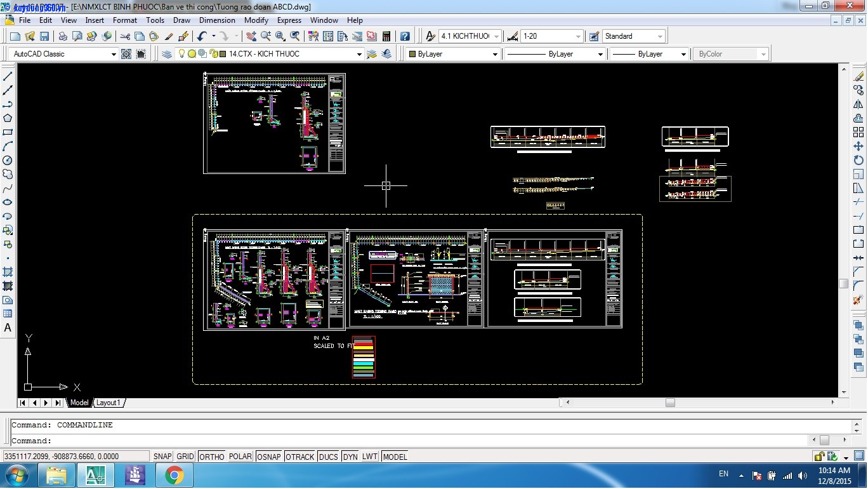Toggle POLAR tracking

click(240, 457)
